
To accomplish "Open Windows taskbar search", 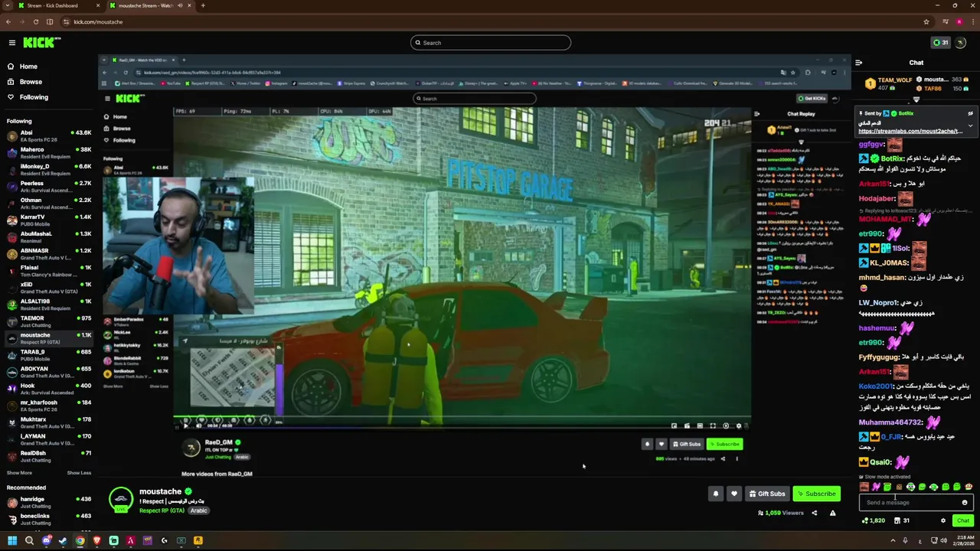I will [29, 541].
